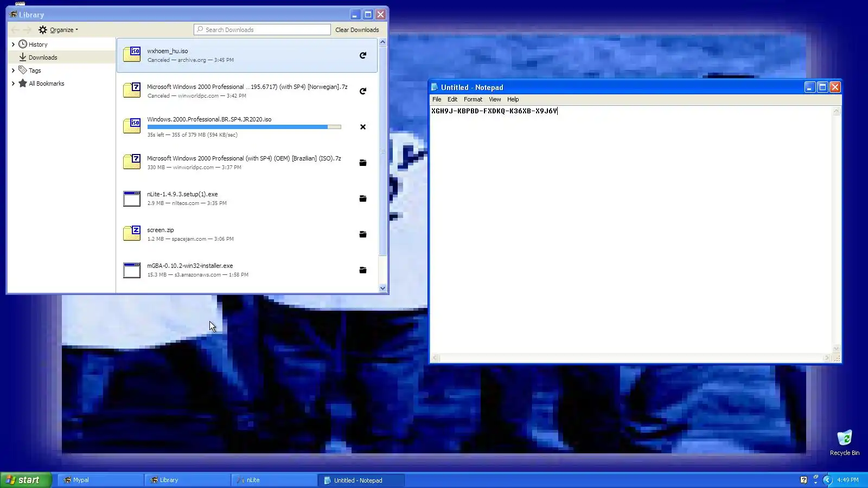Image resolution: width=868 pixels, height=488 pixels.
Task: Retry the Norwegian Windows 2000 download
Action: click(363, 91)
